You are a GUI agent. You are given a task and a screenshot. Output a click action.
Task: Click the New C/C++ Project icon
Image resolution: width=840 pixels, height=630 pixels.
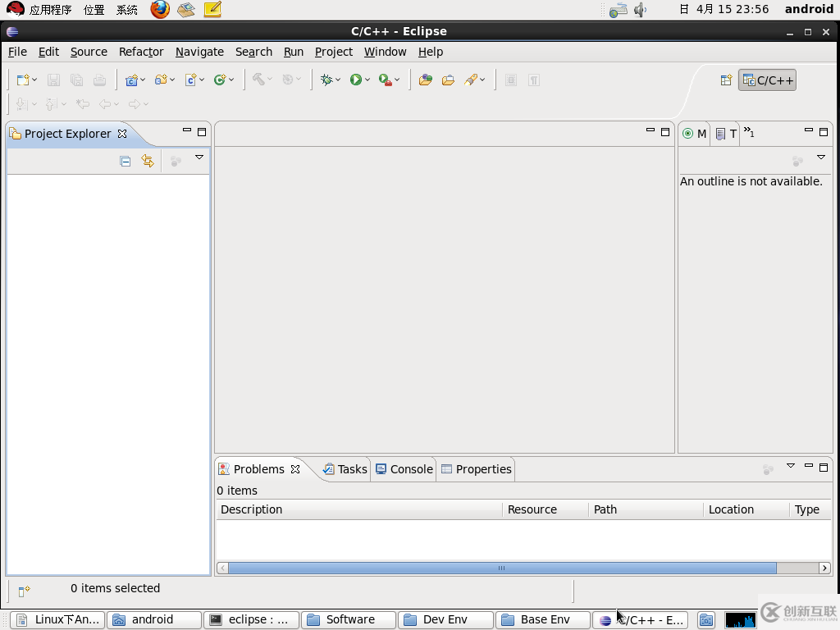[131, 80]
